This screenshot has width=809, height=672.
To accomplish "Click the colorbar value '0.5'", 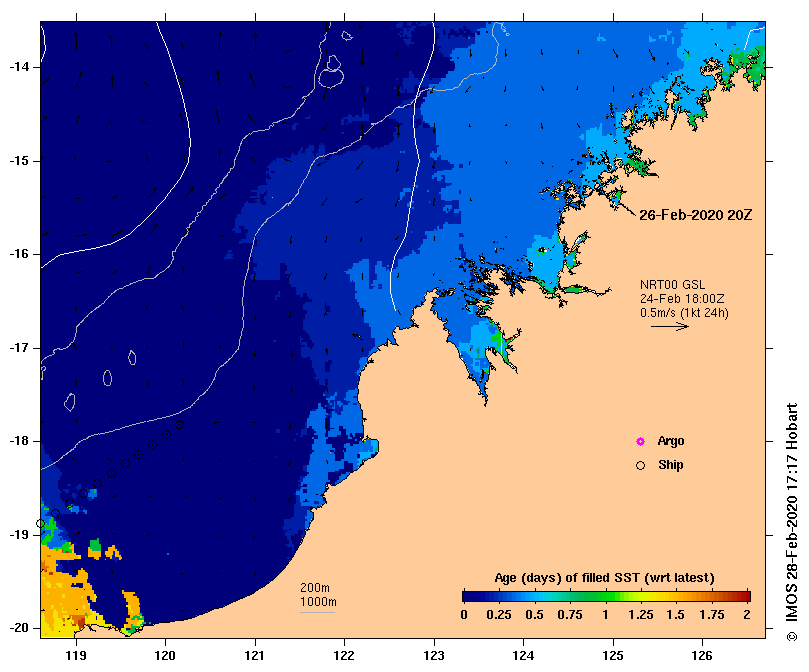I will [534, 615].
